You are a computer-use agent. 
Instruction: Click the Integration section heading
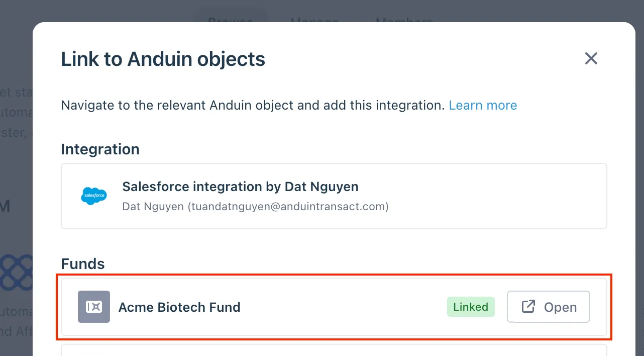pyautogui.click(x=100, y=149)
